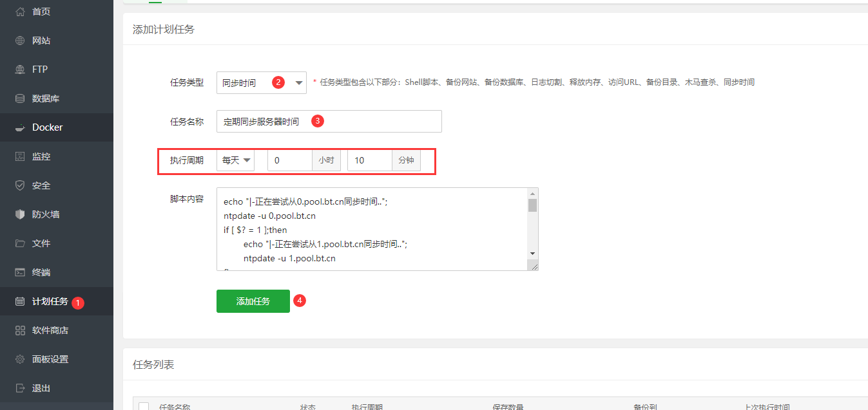Click the Docker whale icon

[x=20, y=127]
